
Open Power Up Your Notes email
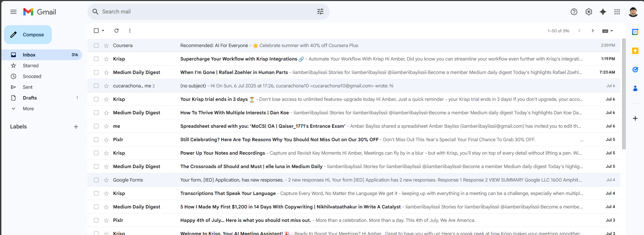pyautogui.click(x=354, y=153)
